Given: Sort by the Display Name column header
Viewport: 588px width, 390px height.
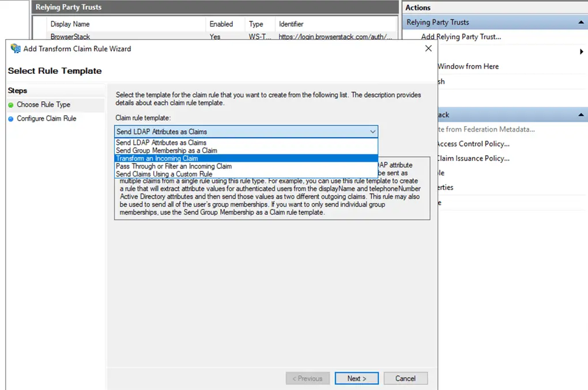Looking at the screenshot, I should tap(70, 24).
